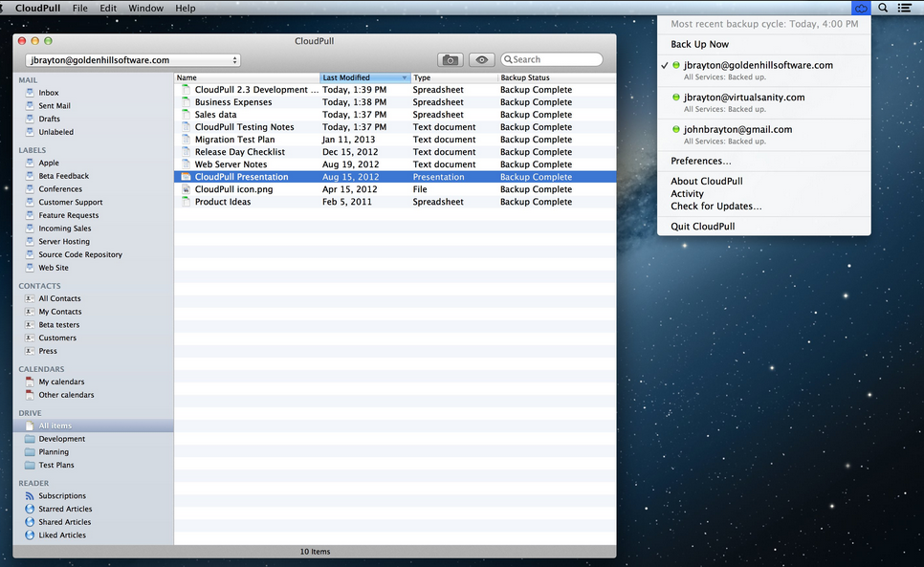Click the camera snapshot toolbar icon

click(x=451, y=60)
